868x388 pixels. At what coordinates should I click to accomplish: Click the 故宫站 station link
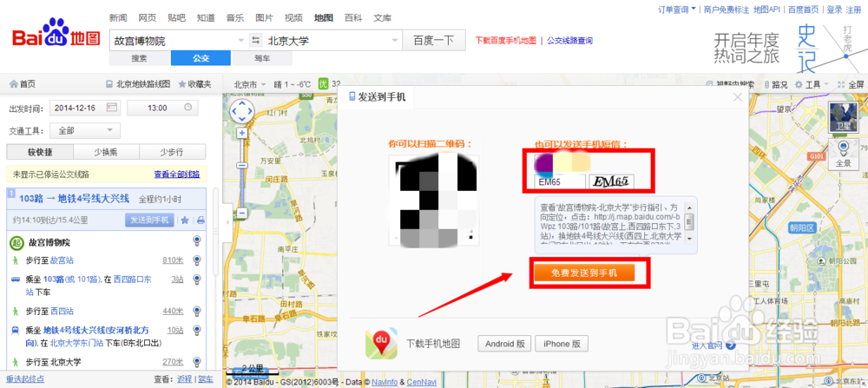(x=62, y=260)
